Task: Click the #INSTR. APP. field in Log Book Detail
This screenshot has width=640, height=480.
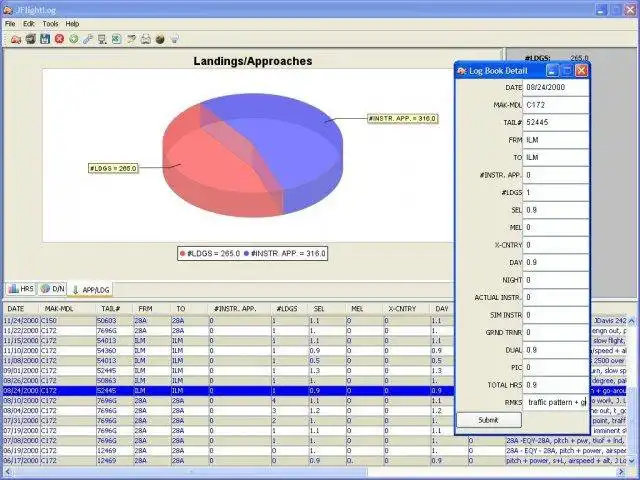Action: click(x=556, y=175)
